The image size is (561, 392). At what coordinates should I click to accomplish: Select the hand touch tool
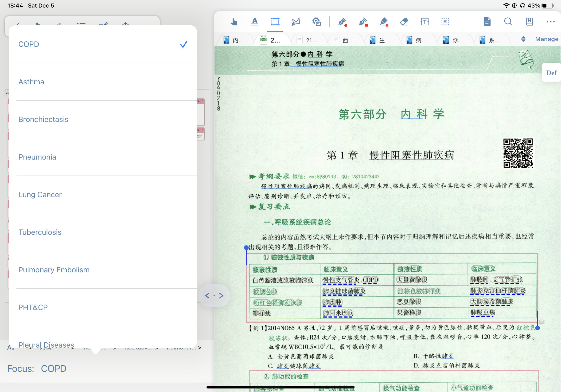[x=234, y=22]
